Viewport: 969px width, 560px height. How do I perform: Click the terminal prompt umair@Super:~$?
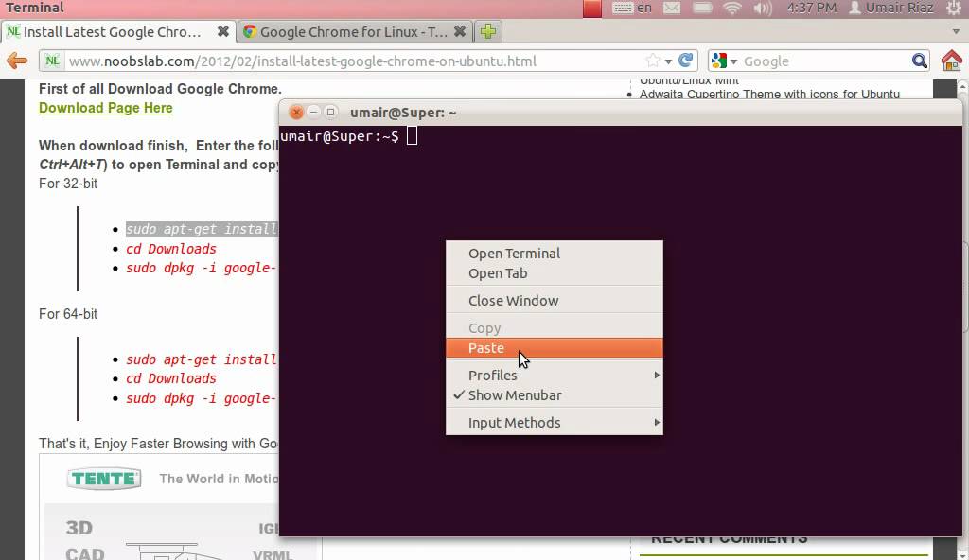(340, 136)
